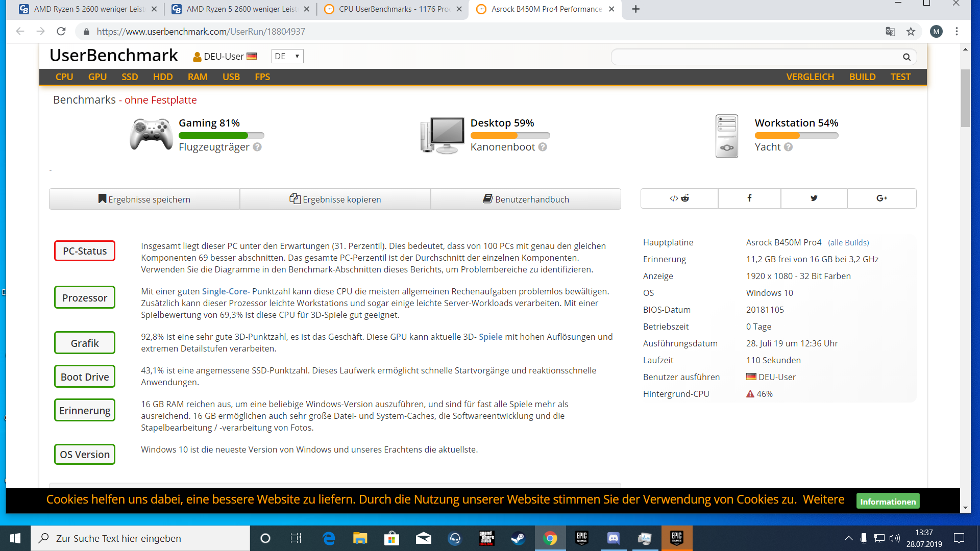The image size is (980, 551).
Task: Click the green Informationen cookie button
Action: click(x=888, y=502)
